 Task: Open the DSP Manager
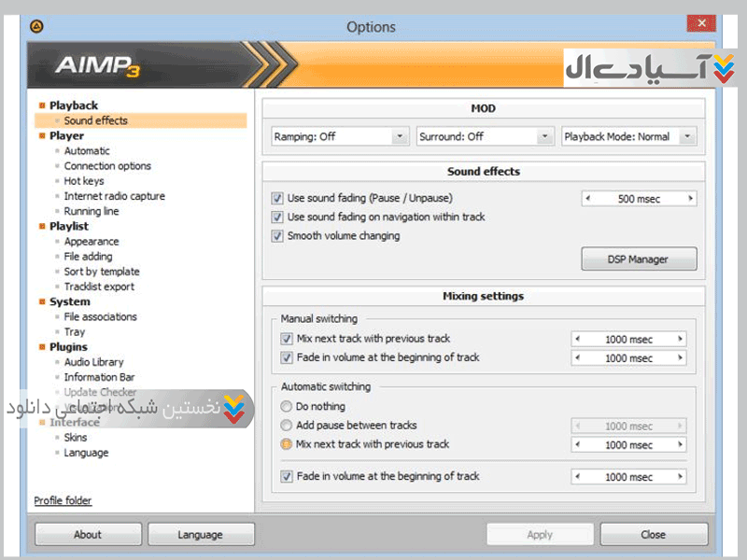point(639,259)
